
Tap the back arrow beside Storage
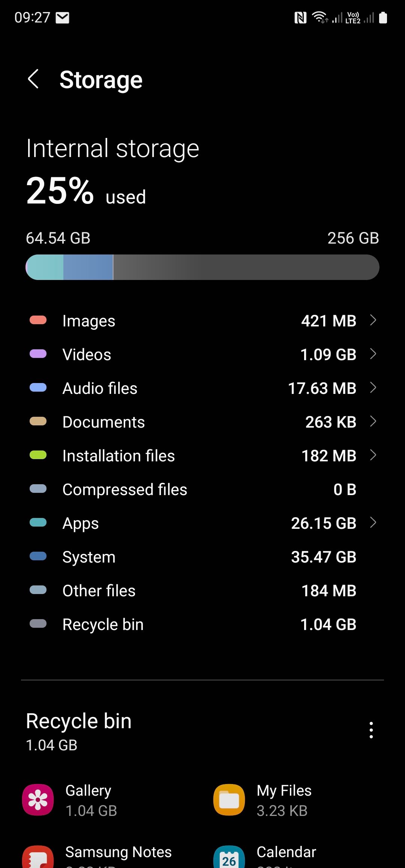[x=34, y=79]
